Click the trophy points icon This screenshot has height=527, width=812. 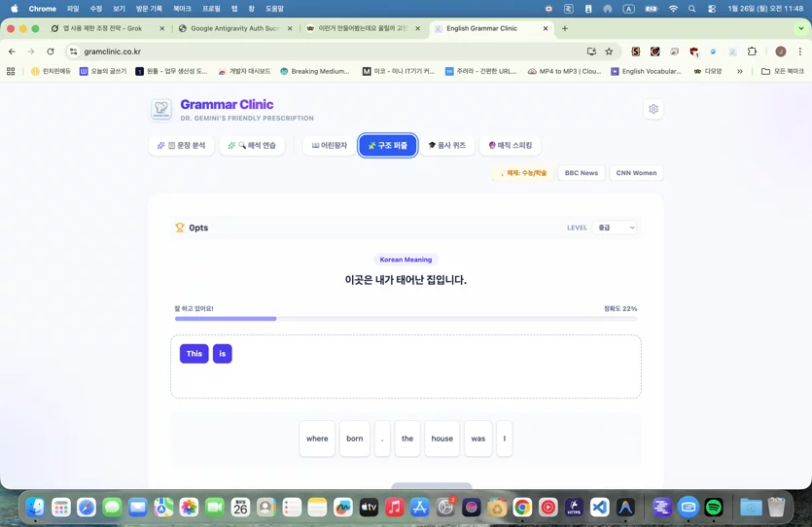180,228
